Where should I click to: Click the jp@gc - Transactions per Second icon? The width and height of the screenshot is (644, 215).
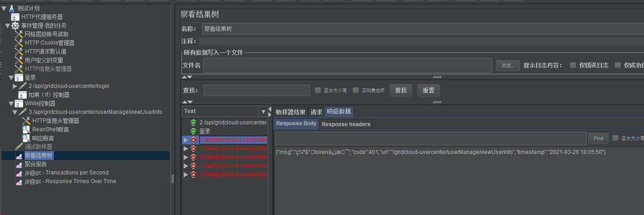[x=19, y=173]
